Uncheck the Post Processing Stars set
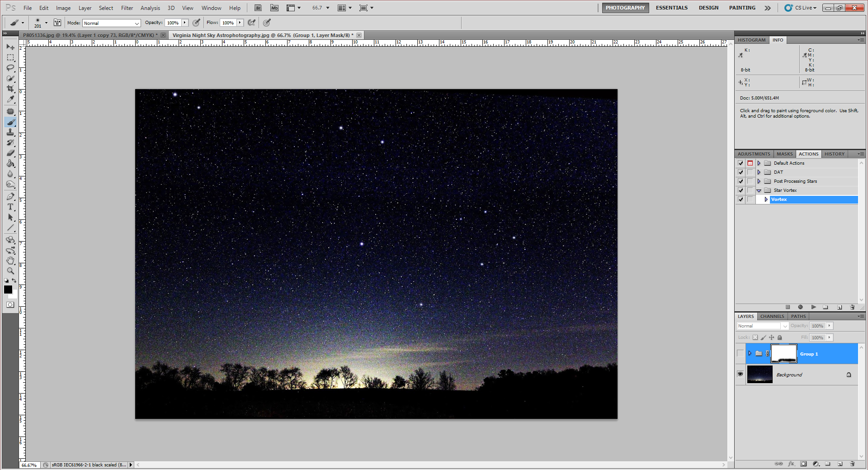The image size is (868, 470). 741,181
